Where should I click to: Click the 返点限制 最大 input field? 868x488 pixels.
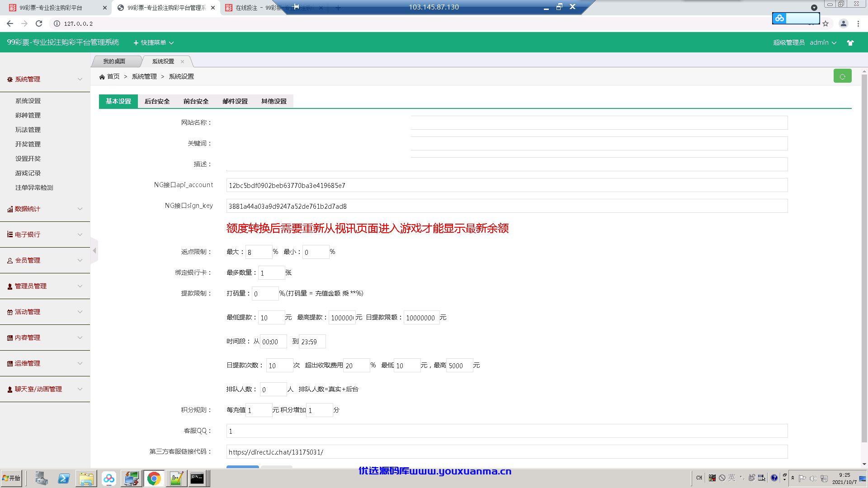(259, 252)
